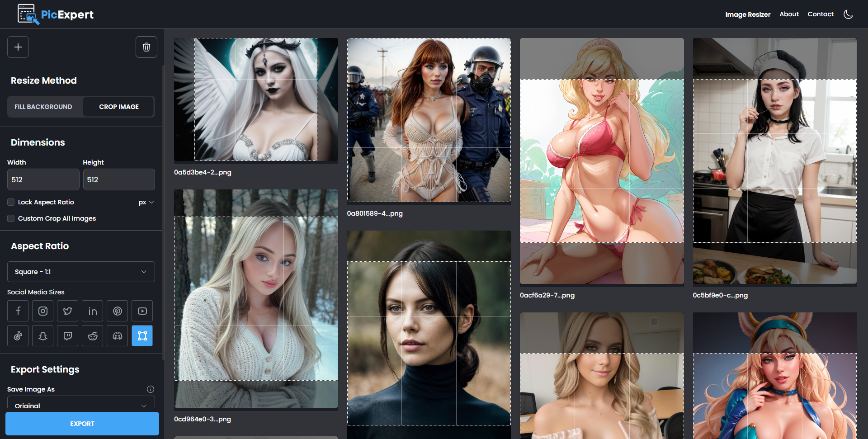Click the file name 0acf6a29-7...png

pos(547,295)
